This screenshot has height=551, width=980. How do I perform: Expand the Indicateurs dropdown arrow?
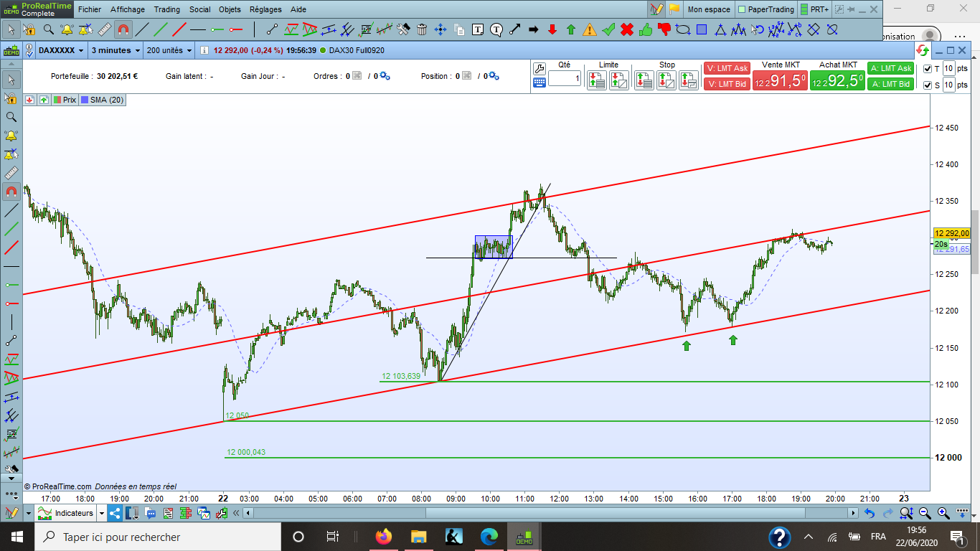[101, 513]
